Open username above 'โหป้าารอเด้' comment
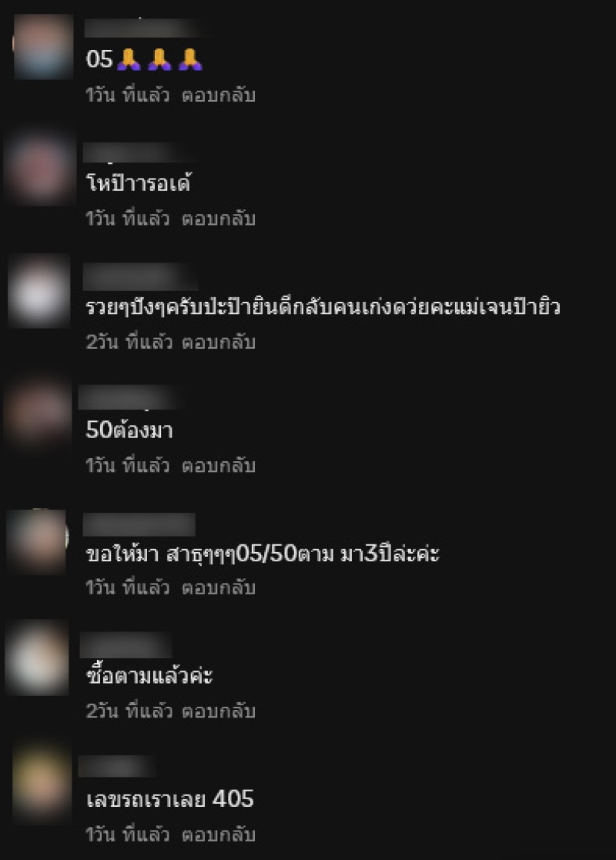This screenshot has height=860, width=616. (x=139, y=152)
